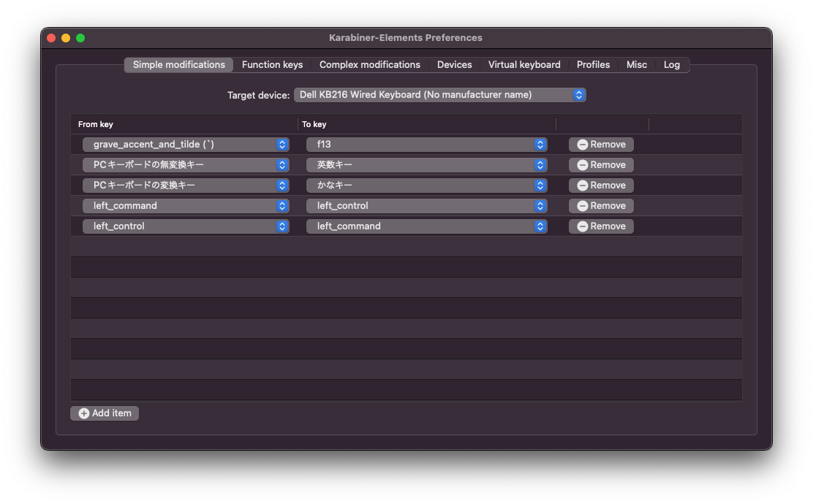The height and width of the screenshot is (504, 813).
Task: Open the かなキー To key dropdown
Action: [x=426, y=186]
